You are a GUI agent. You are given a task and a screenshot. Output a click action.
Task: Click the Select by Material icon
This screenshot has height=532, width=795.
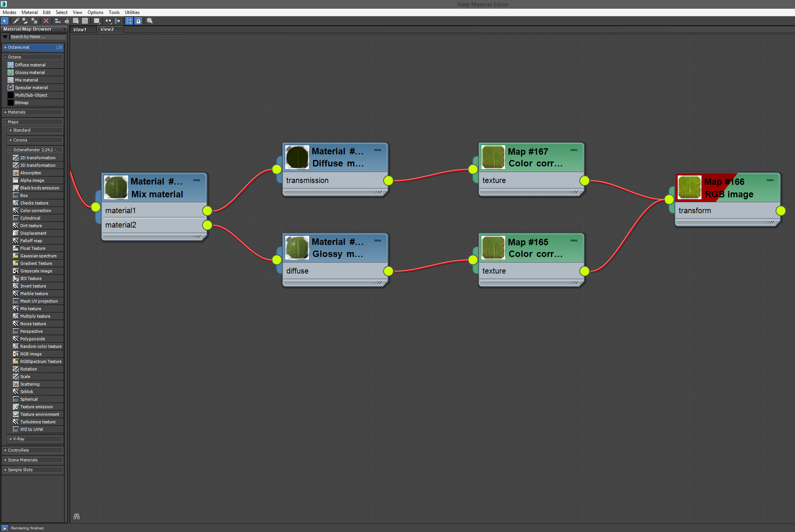[x=150, y=21]
